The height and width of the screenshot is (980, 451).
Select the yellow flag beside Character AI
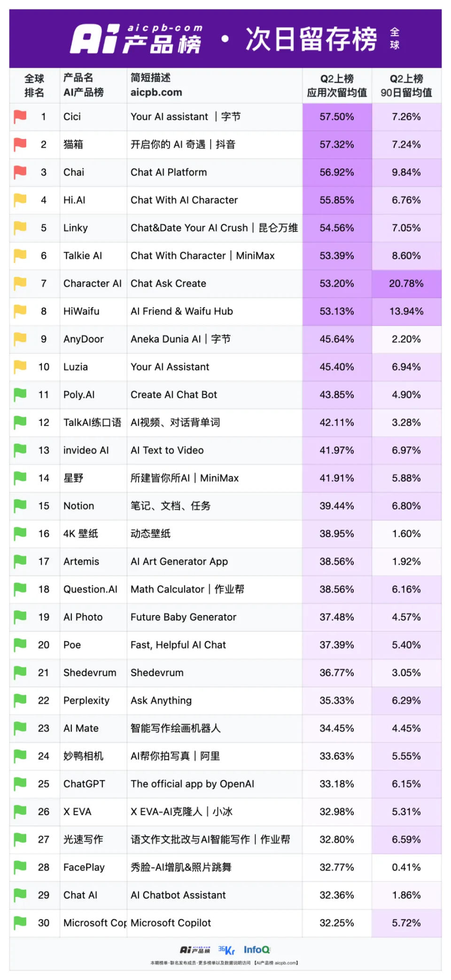point(20,283)
